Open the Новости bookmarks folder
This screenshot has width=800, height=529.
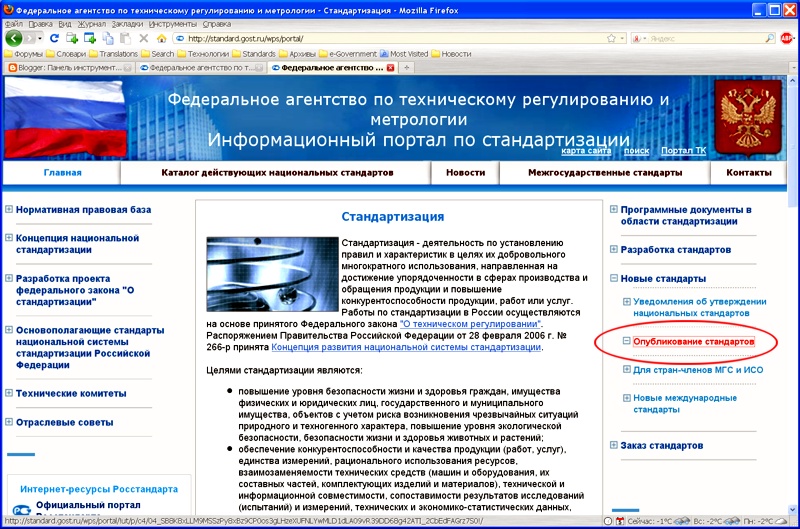point(452,54)
